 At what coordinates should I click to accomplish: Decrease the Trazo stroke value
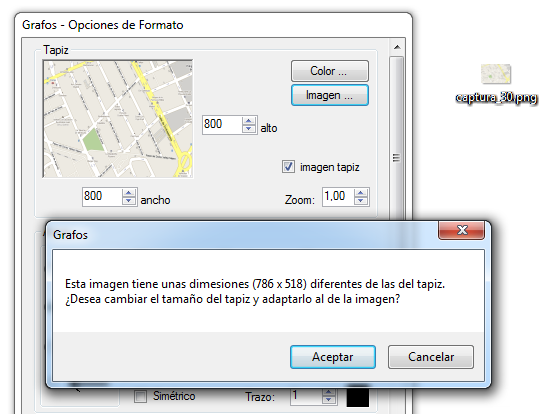329,400
